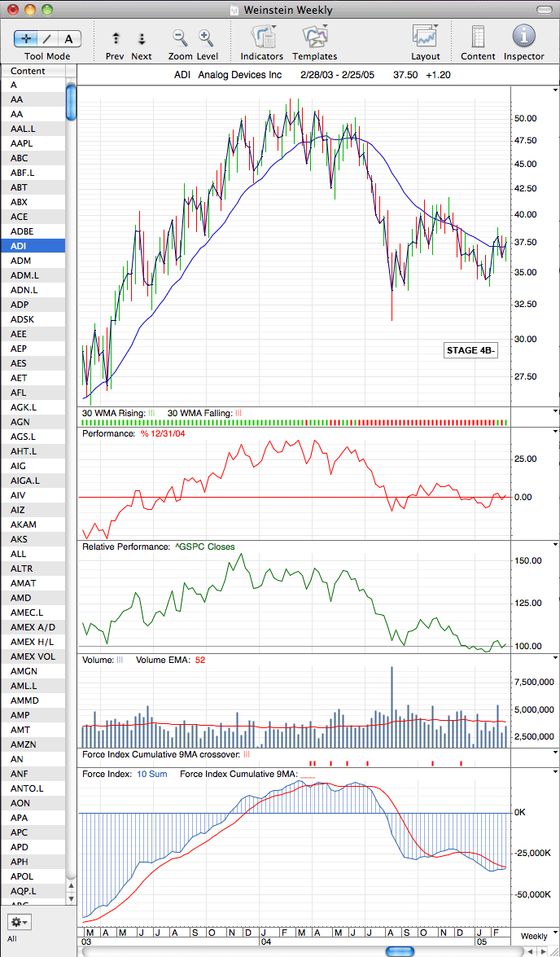Go to next symbol with Next arrow
Screen dimensions: 560x957
(x=142, y=39)
